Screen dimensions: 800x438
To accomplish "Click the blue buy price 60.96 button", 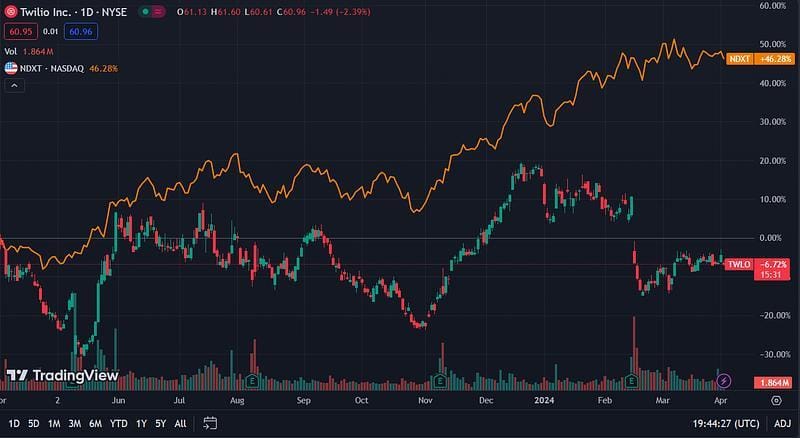I will coord(82,31).
